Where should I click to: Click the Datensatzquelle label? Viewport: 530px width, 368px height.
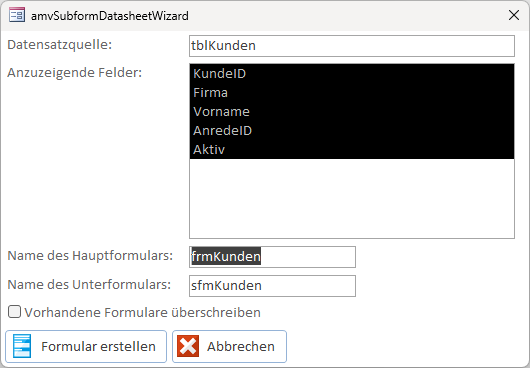(x=59, y=45)
